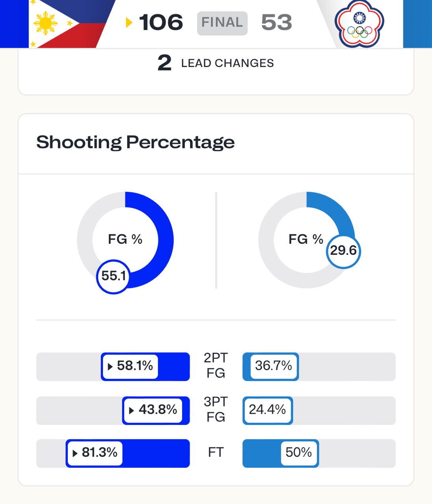Tap the Shooting Percentage section heading
The height and width of the screenshot is (504, 432).
[135, 143]
